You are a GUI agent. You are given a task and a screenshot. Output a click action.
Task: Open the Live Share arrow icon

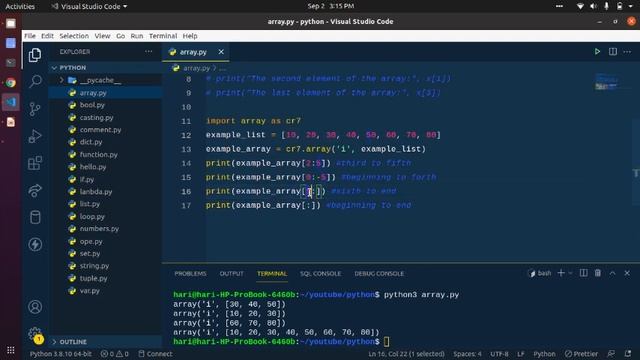(x=35, y=190)
